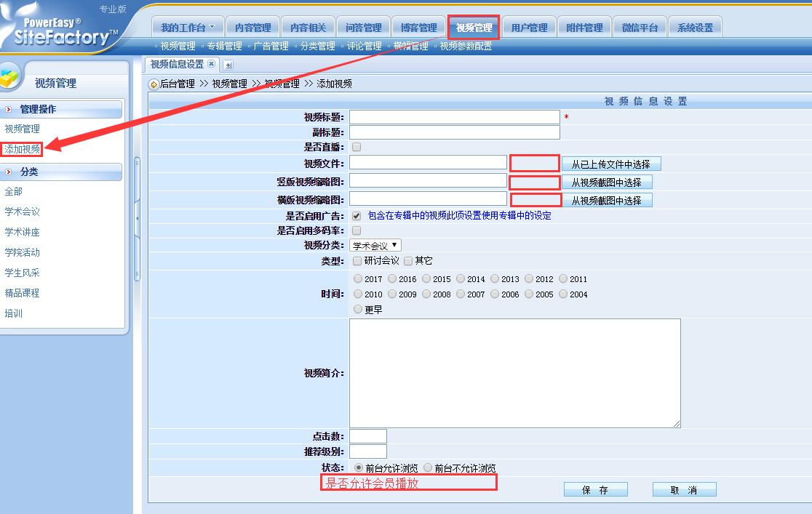This screenshot has height=514, width=812.
Task: Click into the 视频标题 input field
Action: (x=454, y=117)
